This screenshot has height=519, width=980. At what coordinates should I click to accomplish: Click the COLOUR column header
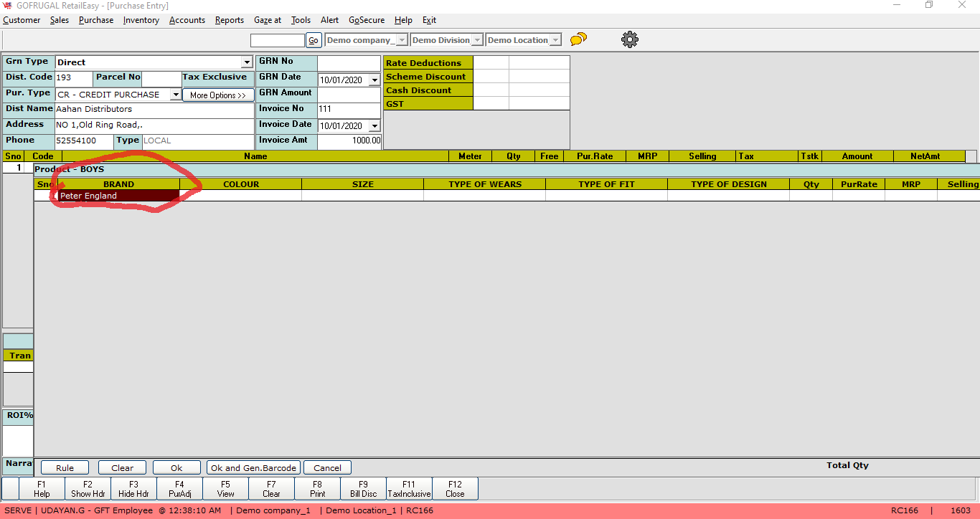[x=241, y=184]
